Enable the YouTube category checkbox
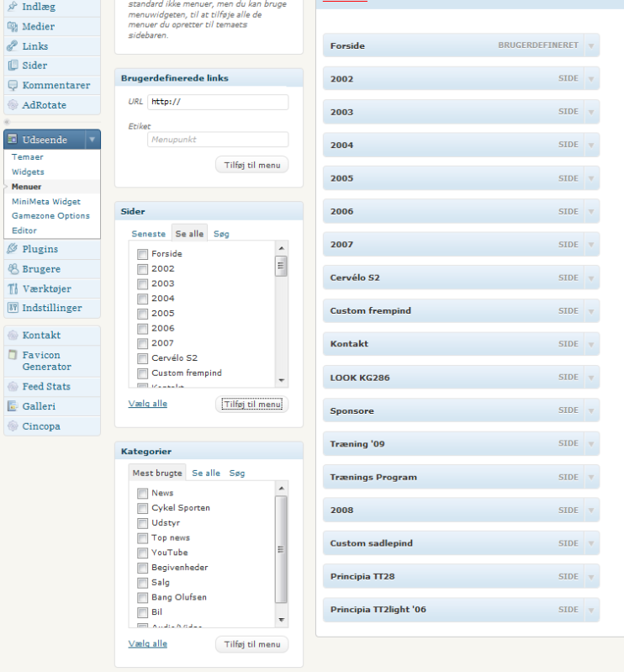 (142, 553)
